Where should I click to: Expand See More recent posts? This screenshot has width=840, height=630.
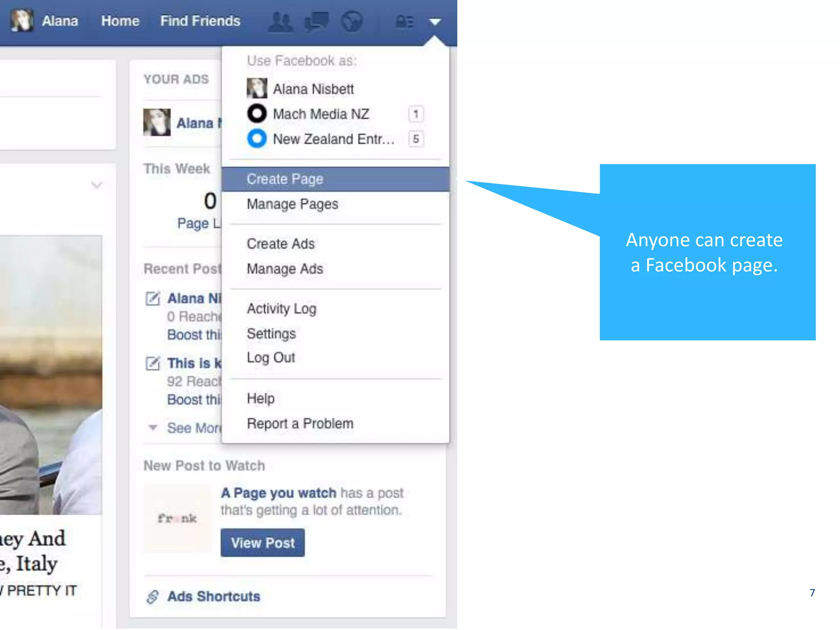tap(194, 428)
